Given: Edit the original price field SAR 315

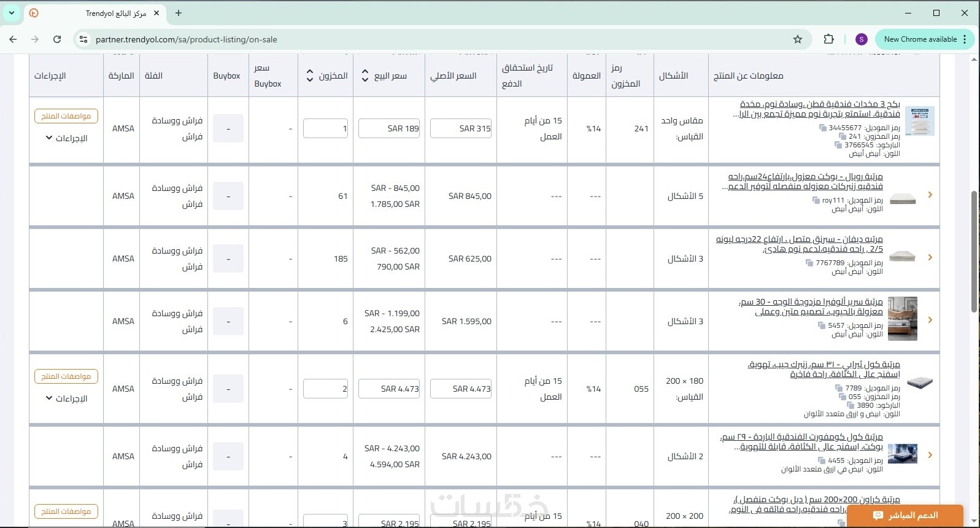Looking at the screenshot, I should (x=461, y=128).
